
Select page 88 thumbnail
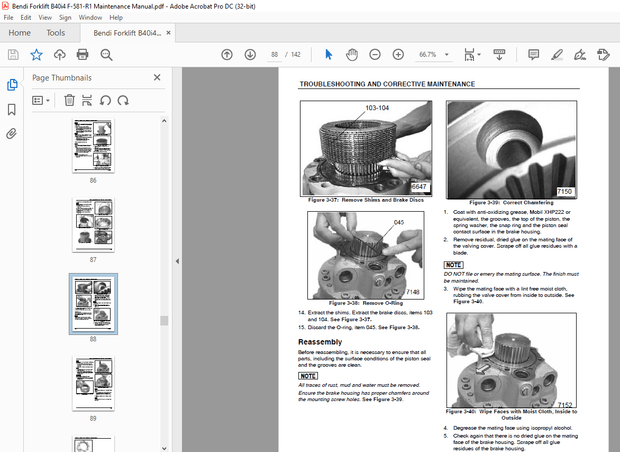[93, 304]
